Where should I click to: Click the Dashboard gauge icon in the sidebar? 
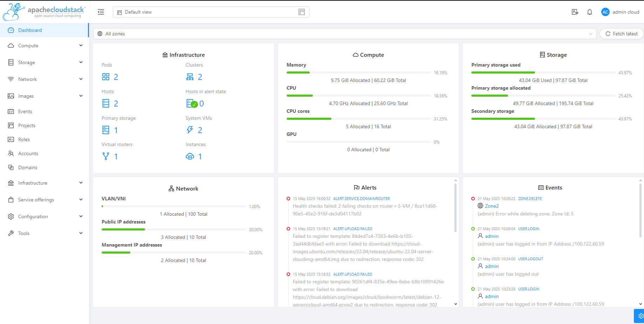11,30
